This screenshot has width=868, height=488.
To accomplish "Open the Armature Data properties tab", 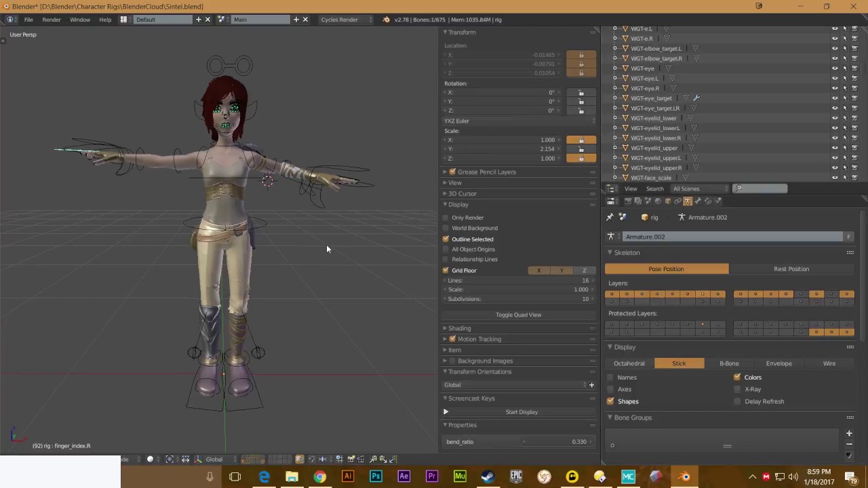I will click(688, 201).
